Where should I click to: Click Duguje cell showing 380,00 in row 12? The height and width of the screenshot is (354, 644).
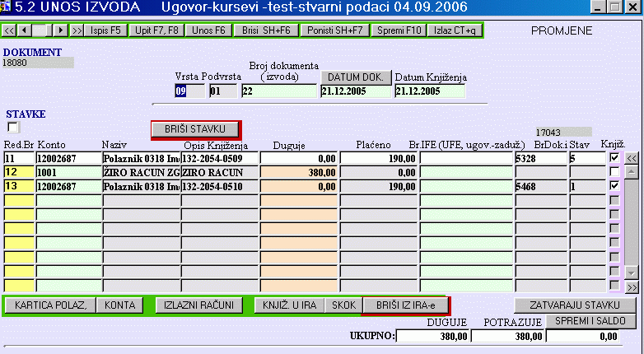point(299,173)
